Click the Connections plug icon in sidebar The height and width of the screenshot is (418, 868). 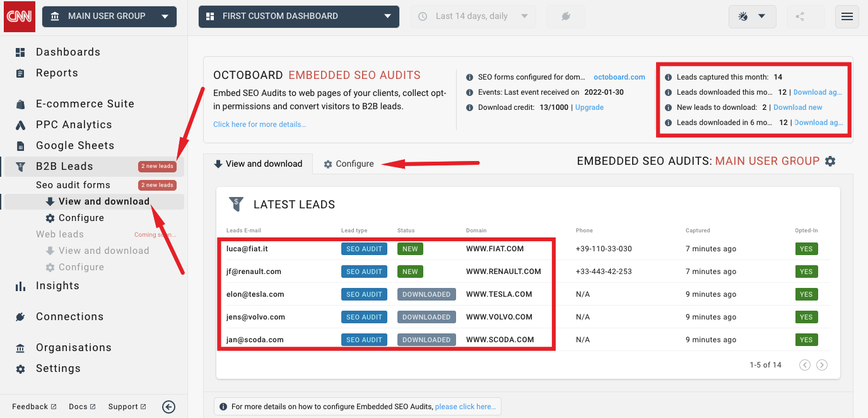point(20,317)
